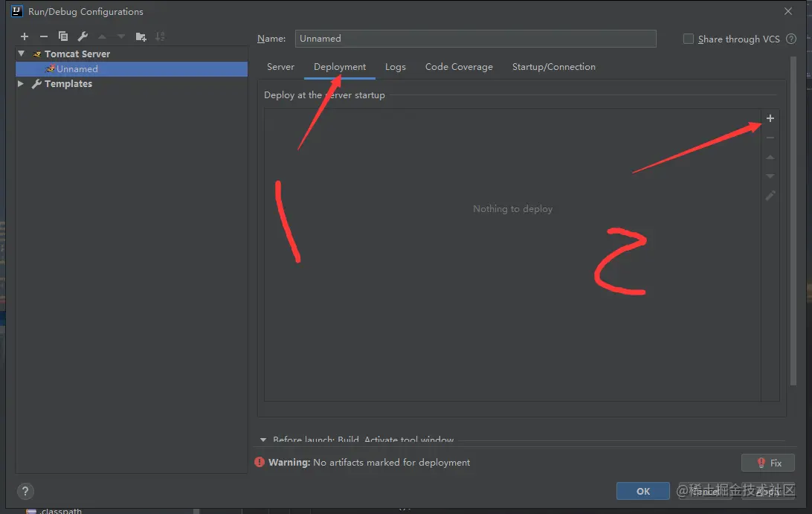The height and width of the screenshot is (514, 812).
Task: Edit deployment item pencil icon
Action: [x=770, y=196]
